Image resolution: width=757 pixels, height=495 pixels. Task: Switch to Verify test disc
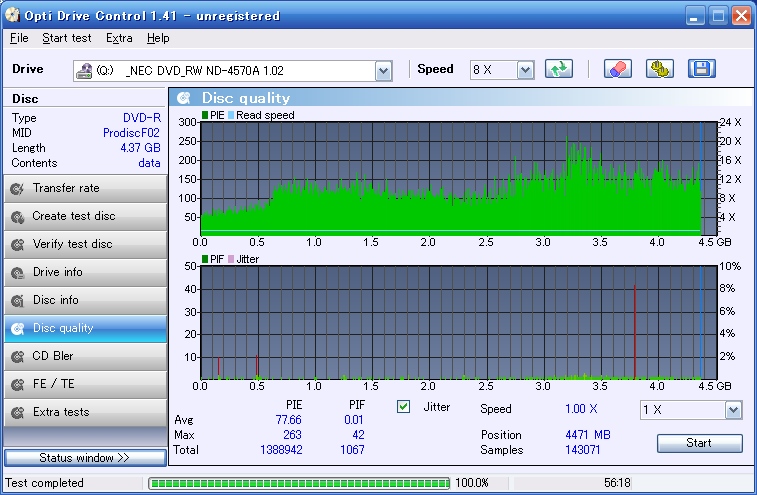tap(85, 244)
